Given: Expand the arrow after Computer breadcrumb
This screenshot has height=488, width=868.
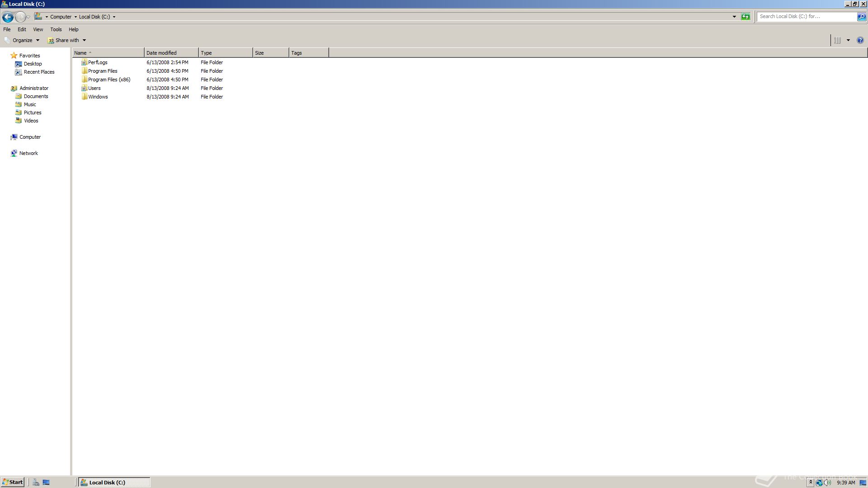Looking at the screenshot, I should tap(75, 17).
